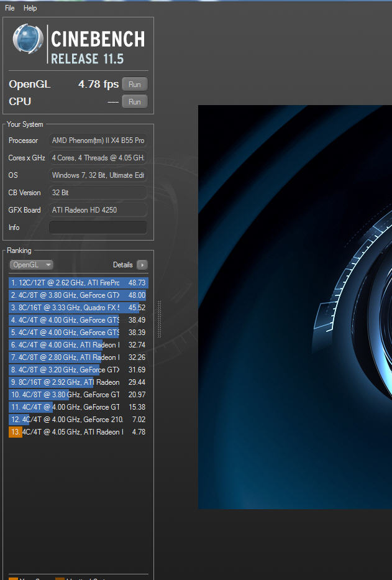
Task: Select the Quadro FX ranking entry 45.52
Action: (x=78, y=308)
